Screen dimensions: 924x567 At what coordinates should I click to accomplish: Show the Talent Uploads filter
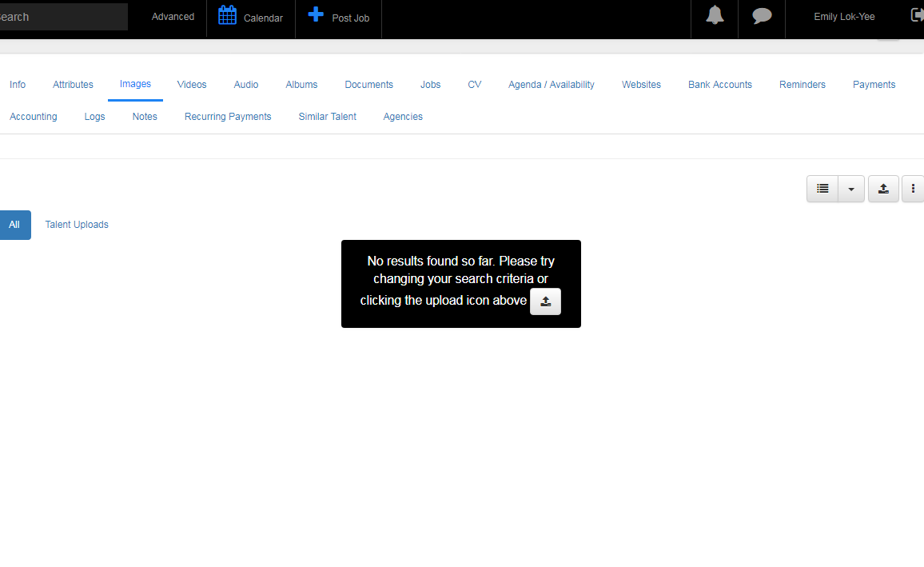(77, 225)
